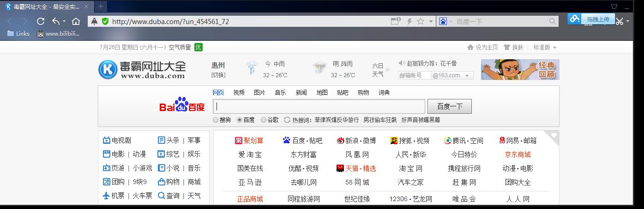Switch to the 贴吧 search tab
644x209 pixels.
(343, 92)
